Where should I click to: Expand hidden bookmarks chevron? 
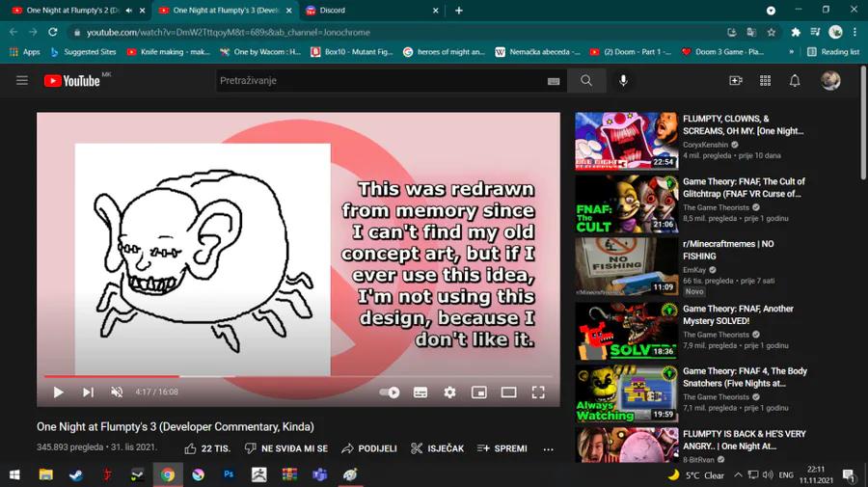coord(791,51)
